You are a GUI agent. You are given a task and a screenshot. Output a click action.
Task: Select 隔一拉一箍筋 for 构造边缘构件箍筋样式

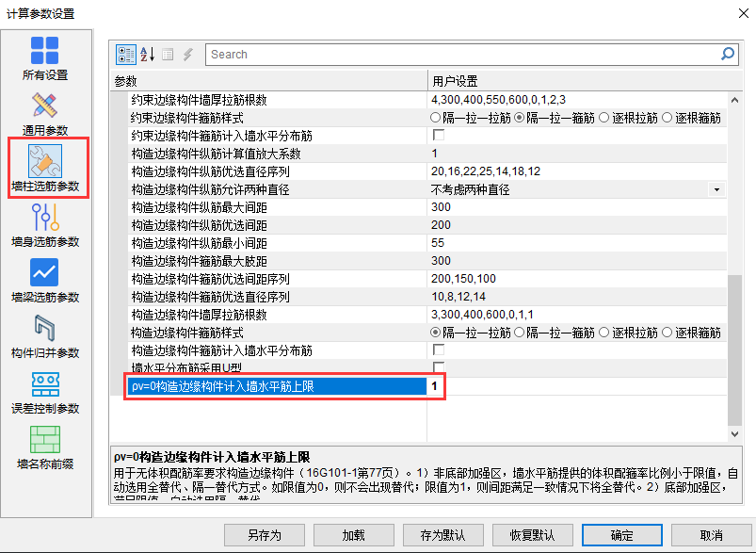coord(555,333)
